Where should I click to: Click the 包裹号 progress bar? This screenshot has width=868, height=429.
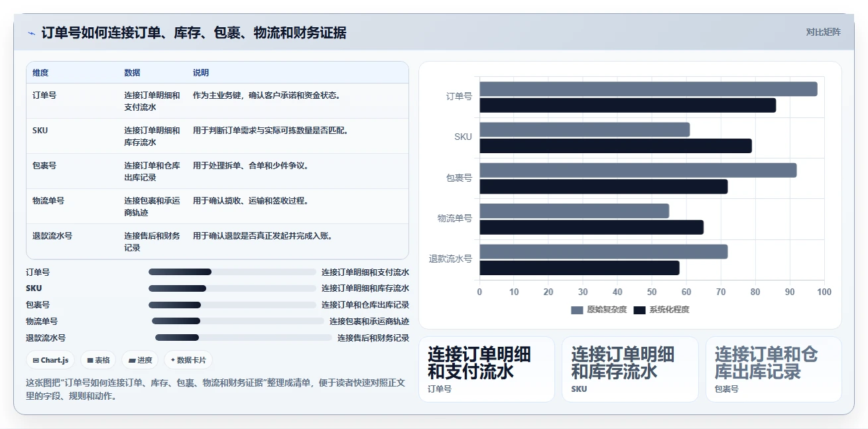click(232, 305)
